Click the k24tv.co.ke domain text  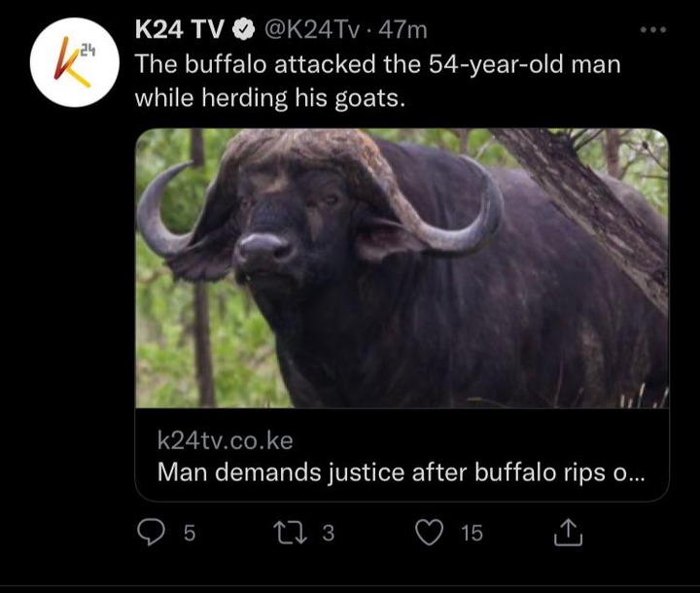pyautogui.click(x=225, y=440)
